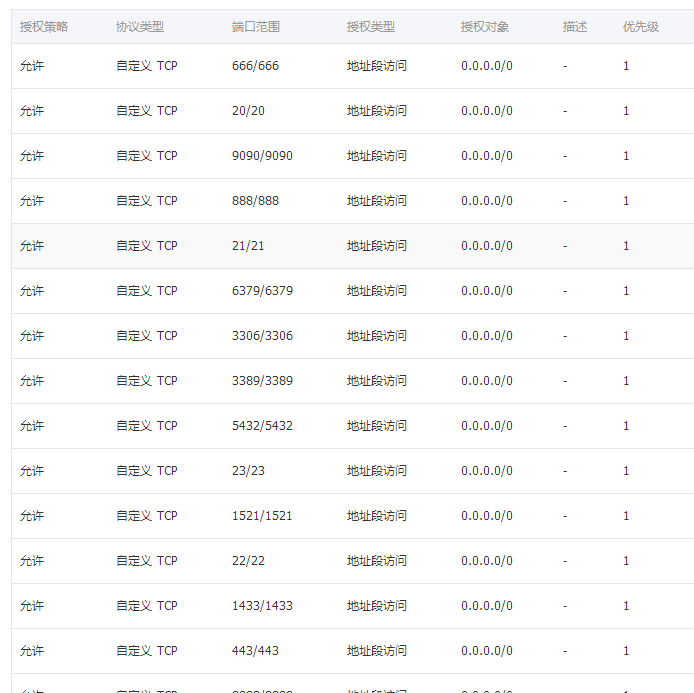Screen dimensions: 694x693
Task: Click the 20/20 port range cell
Action: [x=248, y=111]
